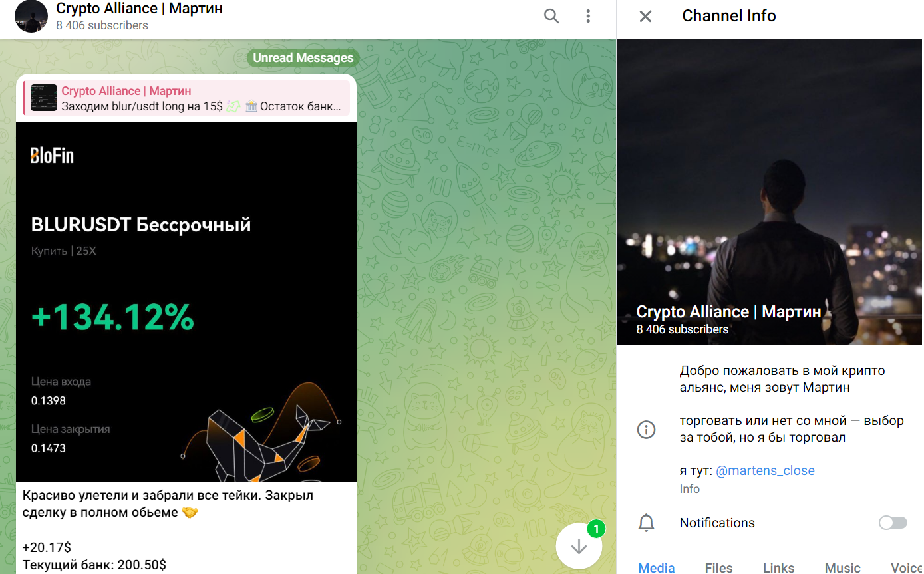Image resolution: width=924 pixels, height=574 pixels.
Task: Open the @martens_close profile link
Action: tap(765, 470)
